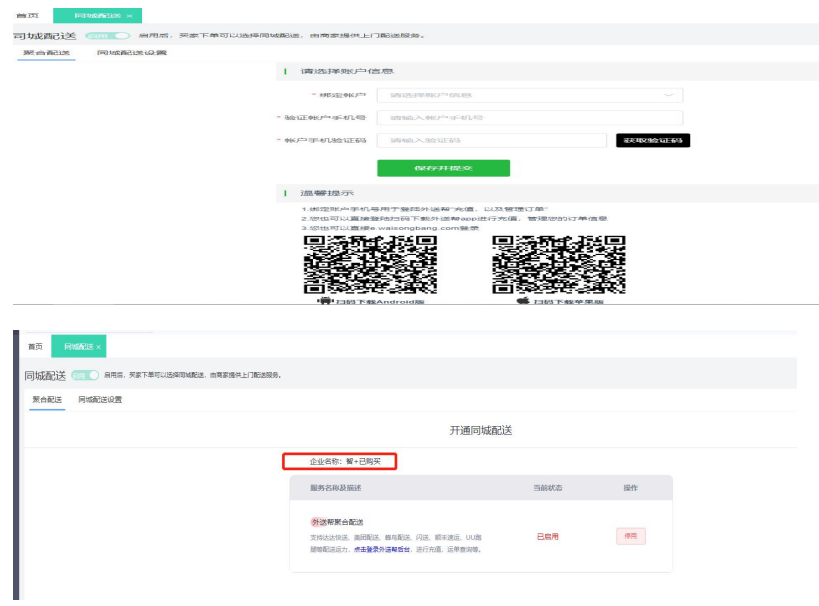Click the black 获取验证码 button
819x606 pixels.
(x=653, y=140)
